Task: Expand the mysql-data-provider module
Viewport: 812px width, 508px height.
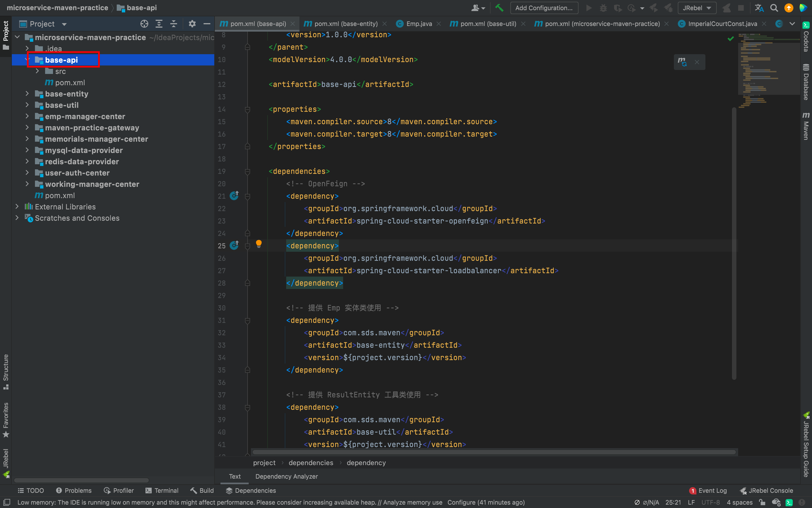Action: pyautogui.click(x=27, y=150)
